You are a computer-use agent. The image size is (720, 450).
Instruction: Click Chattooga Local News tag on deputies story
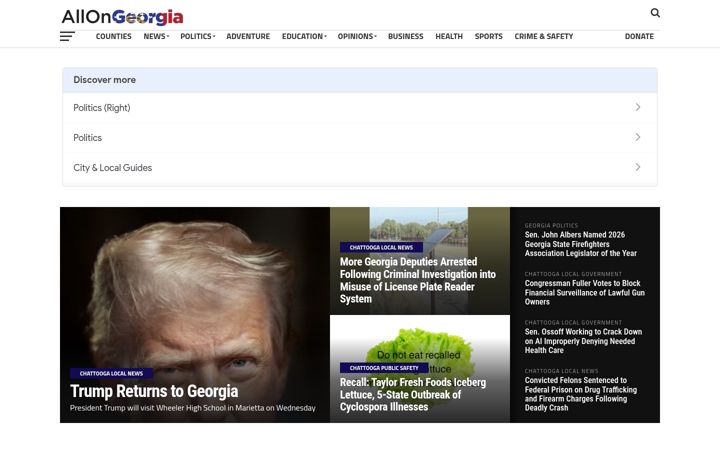381,248
